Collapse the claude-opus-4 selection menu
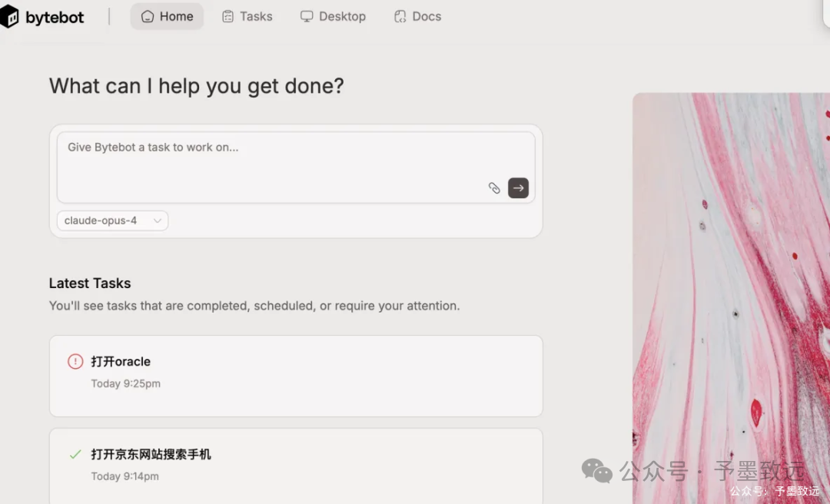This screenshot has height=504, width=830. tap(111, 220)
